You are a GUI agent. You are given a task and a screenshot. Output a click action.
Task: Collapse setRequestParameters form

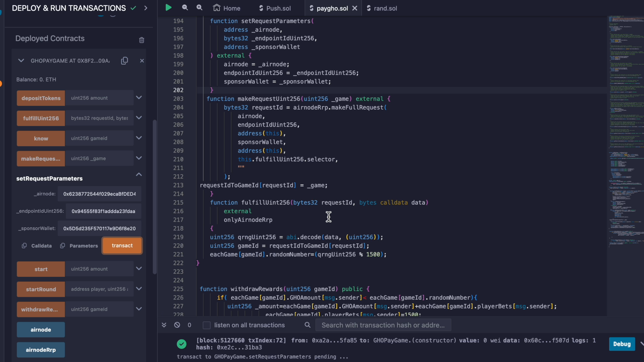(139, 174)
